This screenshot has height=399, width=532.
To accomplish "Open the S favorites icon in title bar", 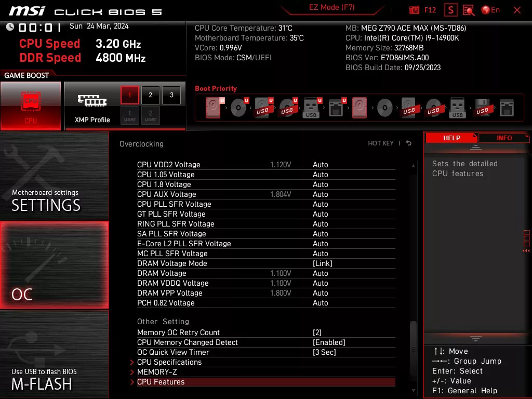I will pyautogui.click(x=450, y=10).
